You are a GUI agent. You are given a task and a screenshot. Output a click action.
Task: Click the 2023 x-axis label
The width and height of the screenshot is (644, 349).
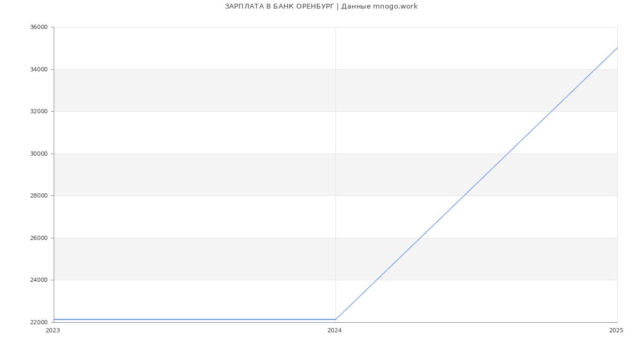[x=53, y=331]
